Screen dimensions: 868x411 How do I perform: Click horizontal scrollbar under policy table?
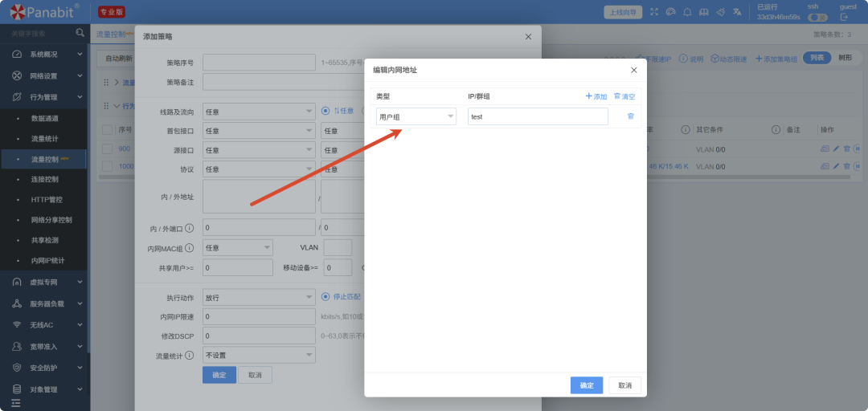(x=747, y=177)
